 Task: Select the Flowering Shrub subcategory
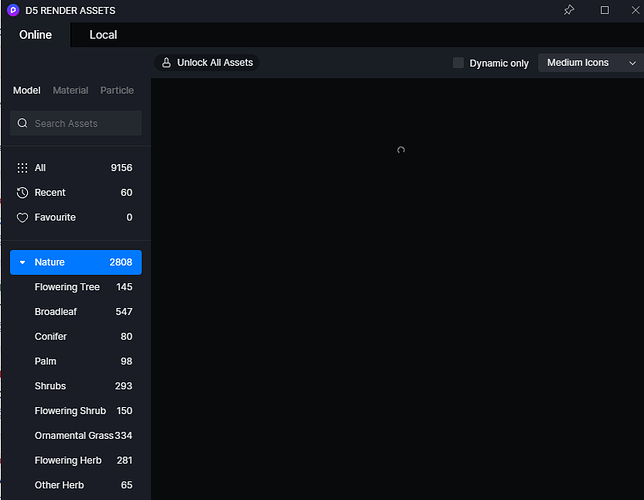(x=76, y=411)
